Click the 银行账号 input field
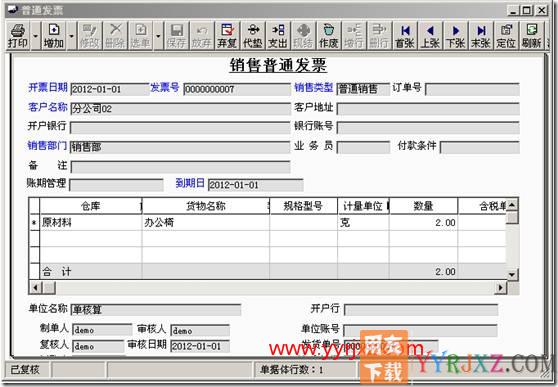 [x=428, y=127]
